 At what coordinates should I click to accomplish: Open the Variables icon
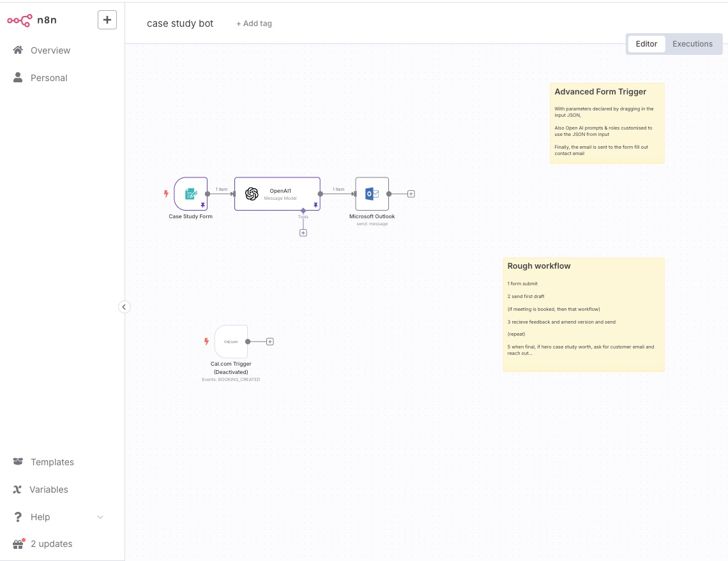pos(17,490)
